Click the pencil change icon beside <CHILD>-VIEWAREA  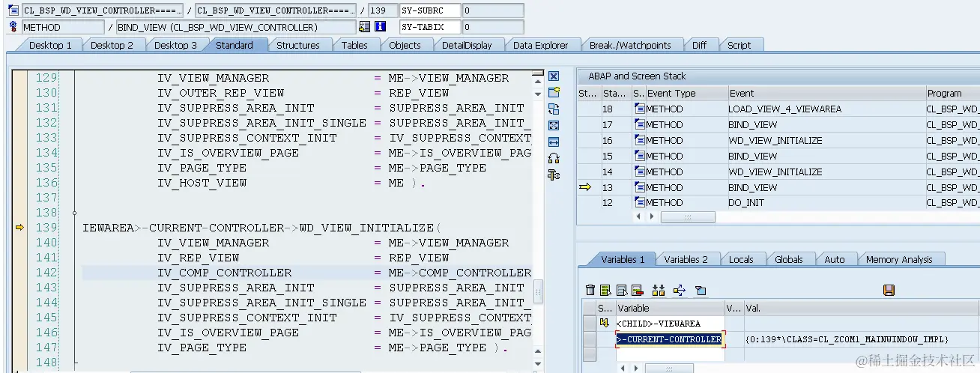pyautogui.click(x=605, y=323)
